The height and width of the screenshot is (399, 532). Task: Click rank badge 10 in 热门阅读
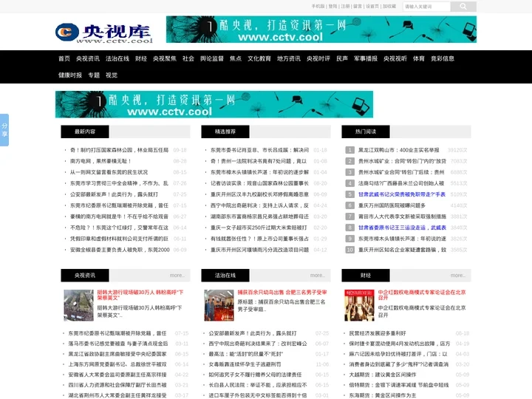tap(349, 250)
